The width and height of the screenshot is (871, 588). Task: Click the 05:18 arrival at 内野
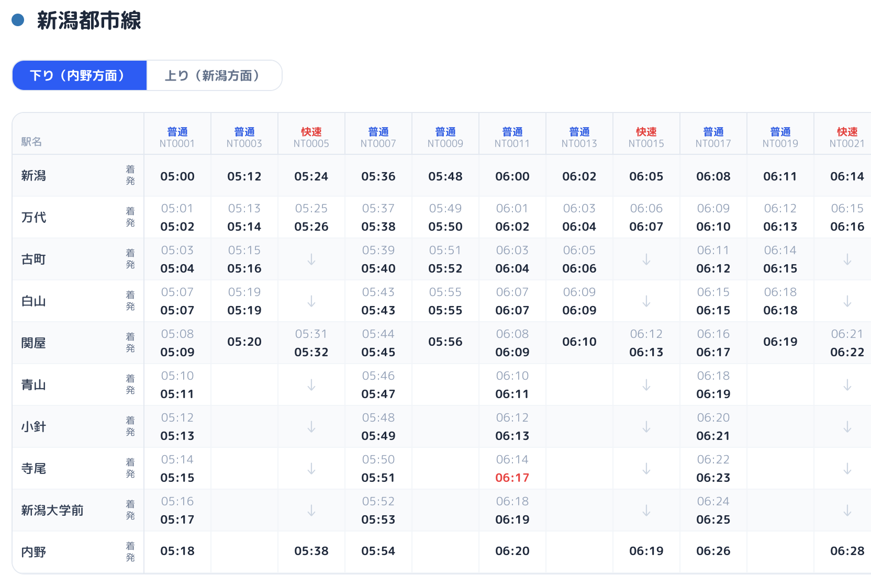[x=177, y=551]
